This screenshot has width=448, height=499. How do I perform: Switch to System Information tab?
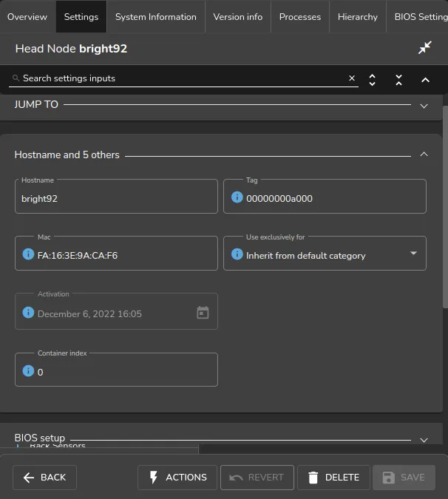click(156, 16)
